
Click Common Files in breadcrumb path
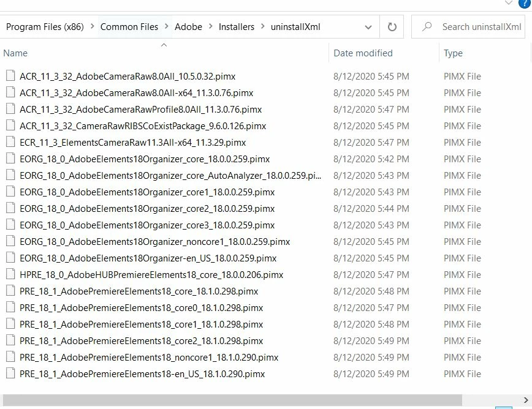129,27
